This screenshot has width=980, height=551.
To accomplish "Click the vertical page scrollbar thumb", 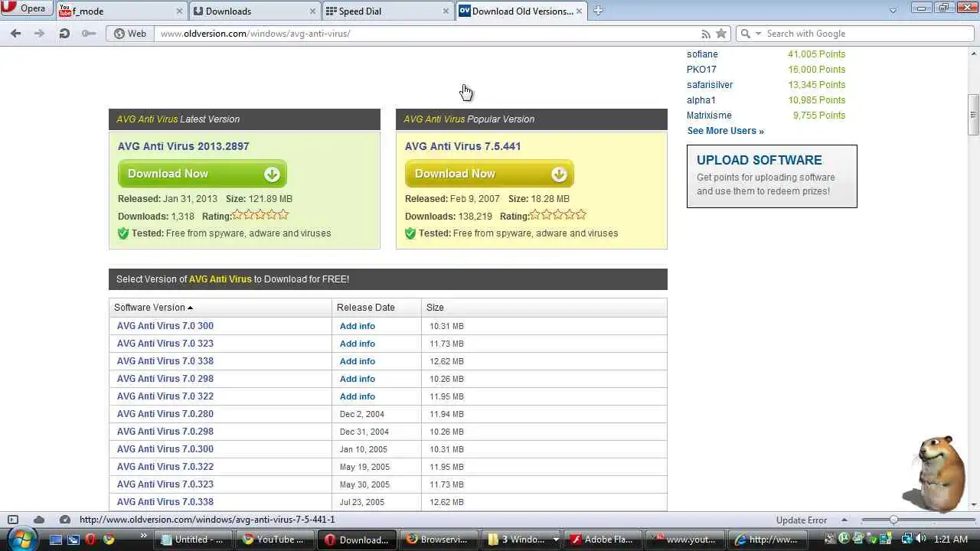I will click(974, 116).
